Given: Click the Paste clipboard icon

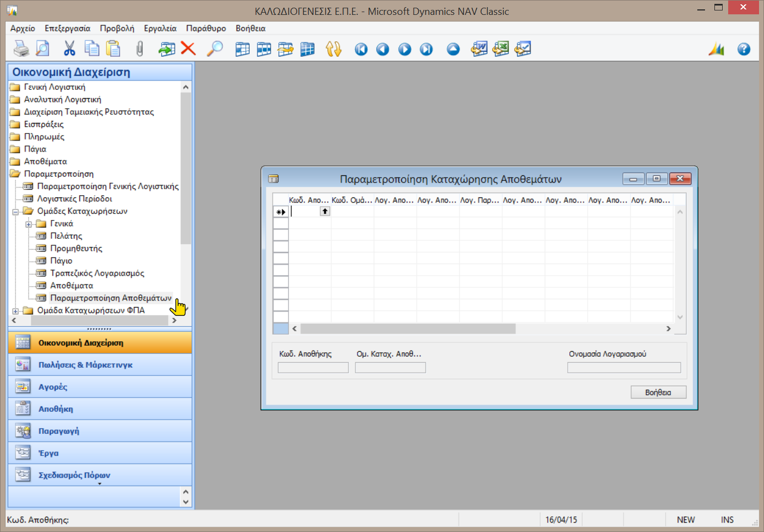Looking at the screenshot, I should tap(113, 49).
